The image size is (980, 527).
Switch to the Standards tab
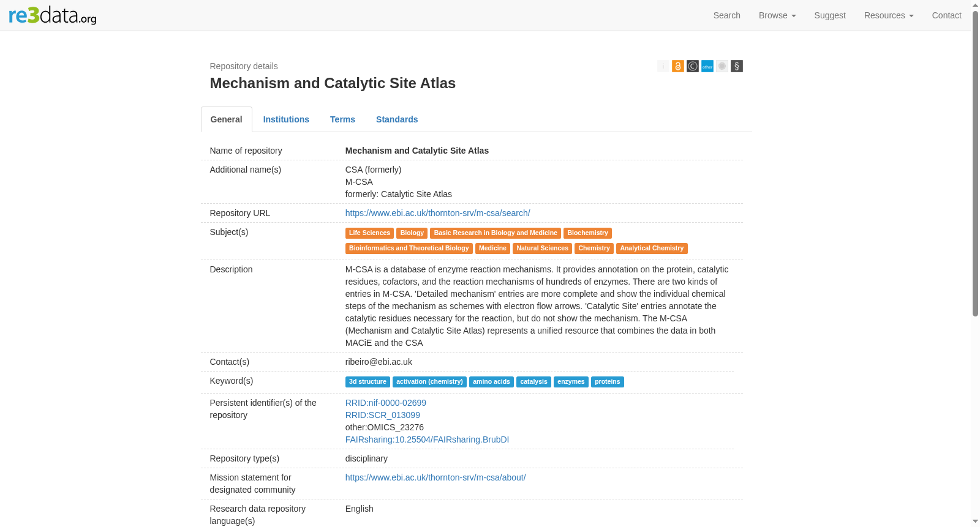point(397,119)
